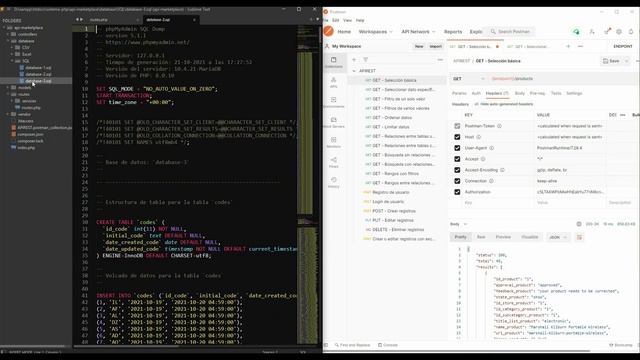Open the View menu in Postman
Image resolution: width=640 pixels, height=360 pixels.
[x=347, y=20]
